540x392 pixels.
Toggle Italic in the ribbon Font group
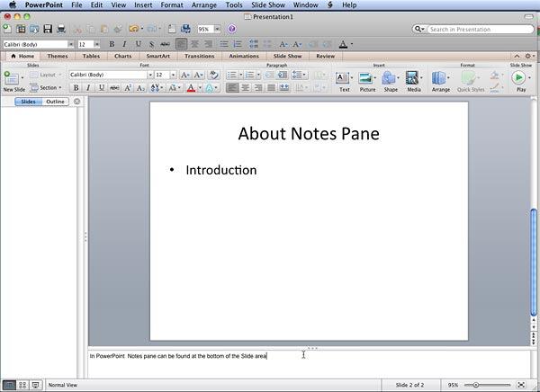89,88
